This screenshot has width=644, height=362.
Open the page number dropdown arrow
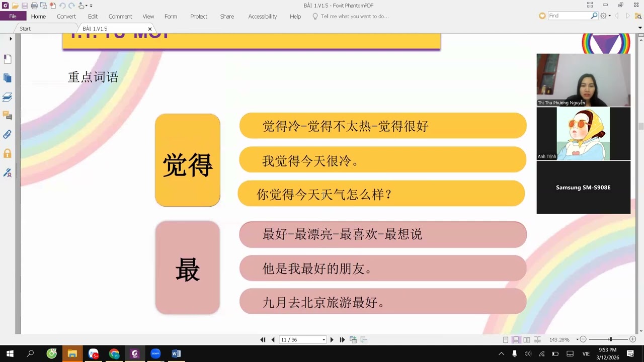[324, 340]
